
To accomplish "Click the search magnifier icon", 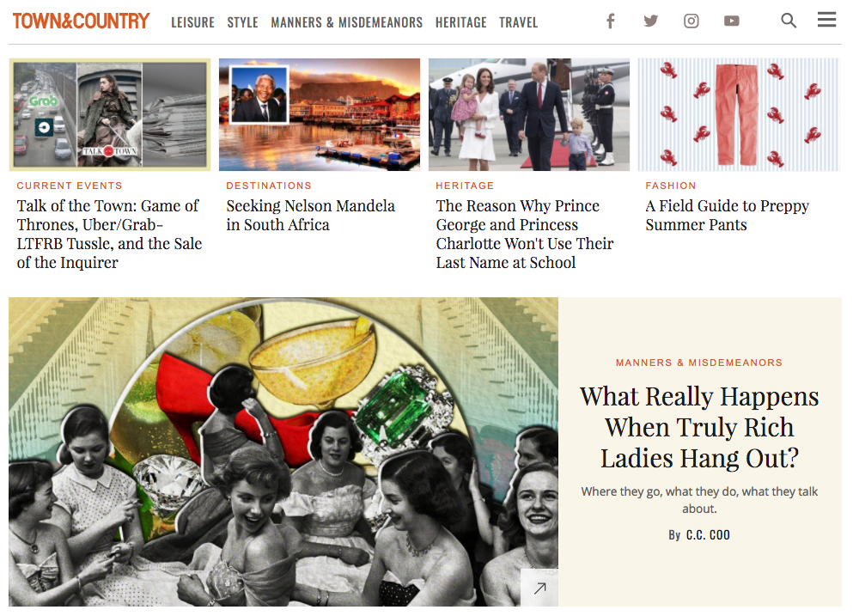I will point(789,21).
